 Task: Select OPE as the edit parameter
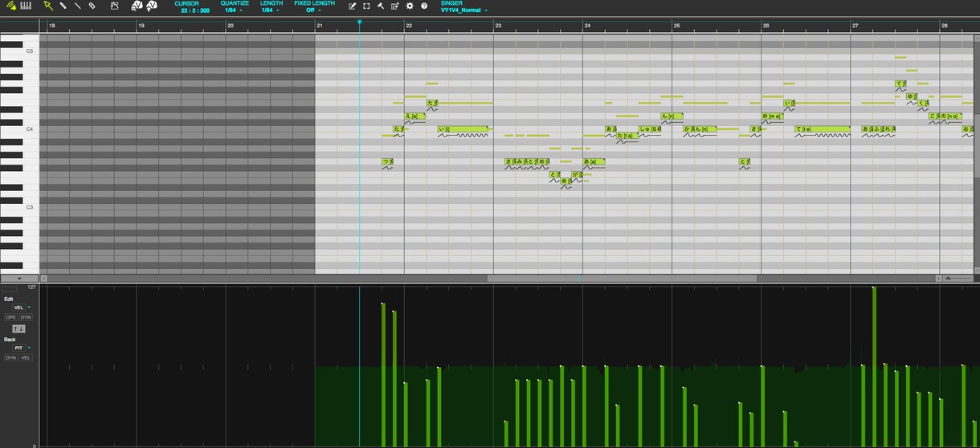pos(10,317)
